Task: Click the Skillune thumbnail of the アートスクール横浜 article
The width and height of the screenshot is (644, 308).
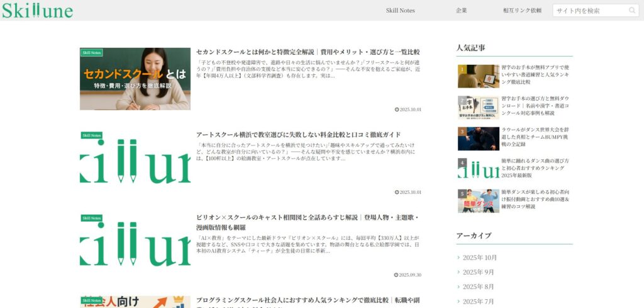Action: click(135, 162)
